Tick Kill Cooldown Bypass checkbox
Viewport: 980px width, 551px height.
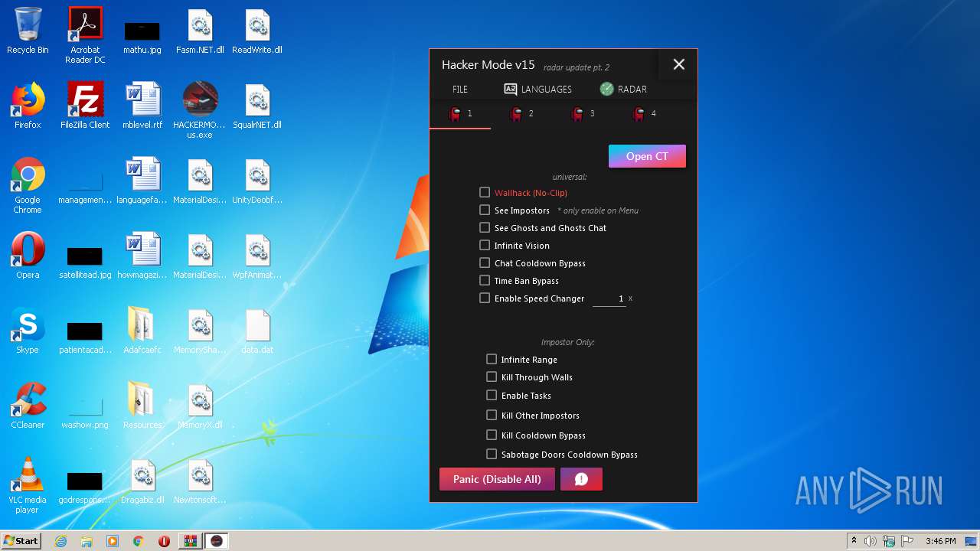492,435
